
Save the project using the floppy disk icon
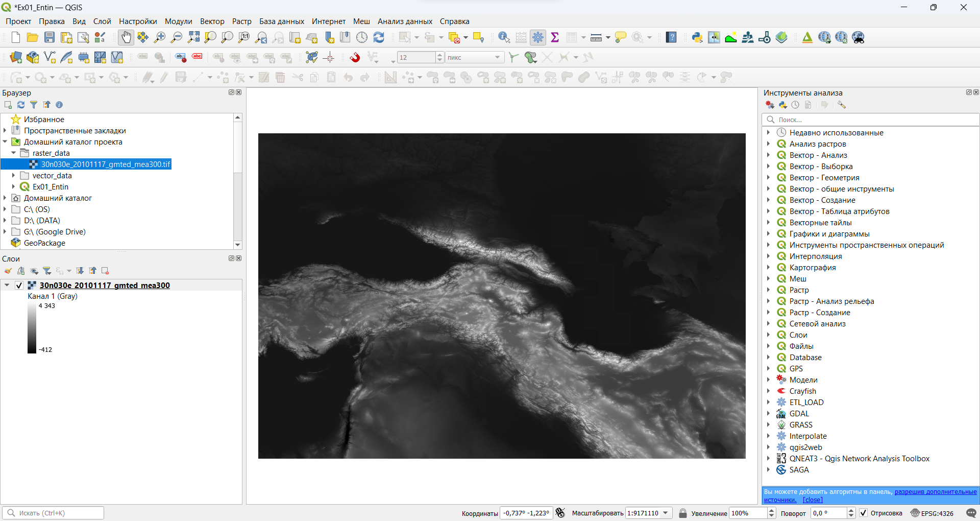pos(50,37)
